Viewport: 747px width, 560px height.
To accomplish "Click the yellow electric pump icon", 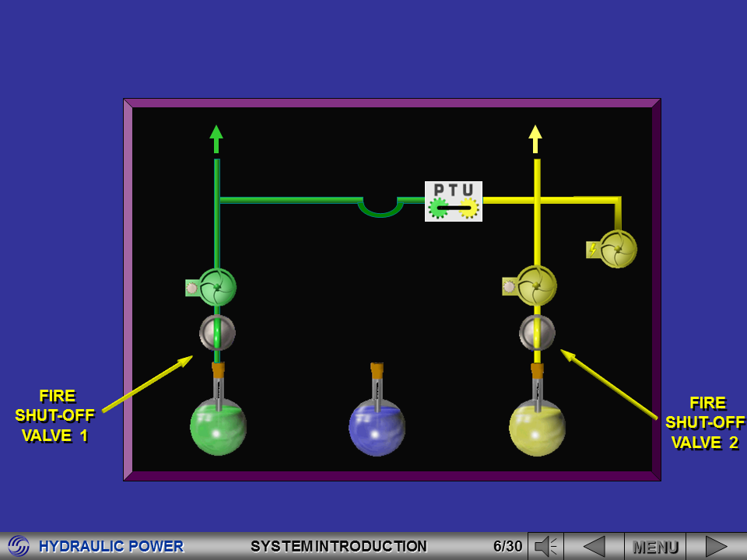I will [618, 249].
